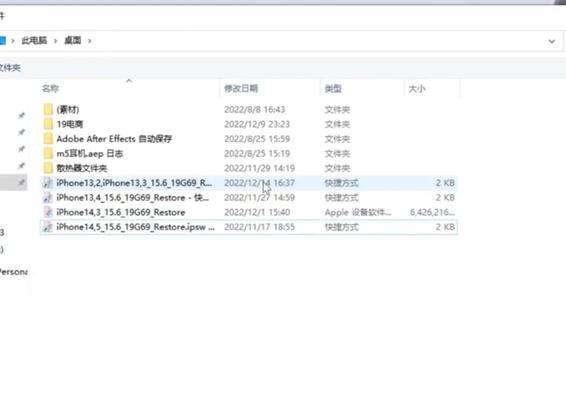The image size is (566, 400).
Task: Expand chevron after 此电脑 in path
Action: click(x=56, y=41)
